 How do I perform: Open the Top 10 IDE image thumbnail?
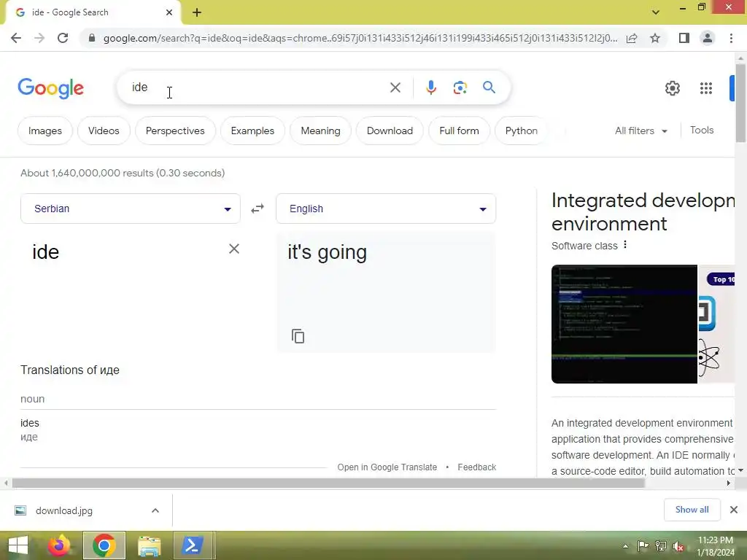(716, 324)
